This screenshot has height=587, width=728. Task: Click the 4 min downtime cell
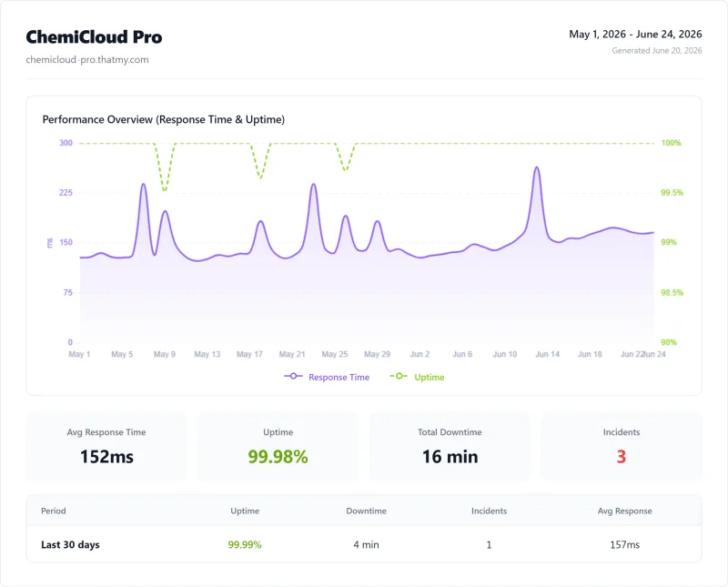click(367, 545)
